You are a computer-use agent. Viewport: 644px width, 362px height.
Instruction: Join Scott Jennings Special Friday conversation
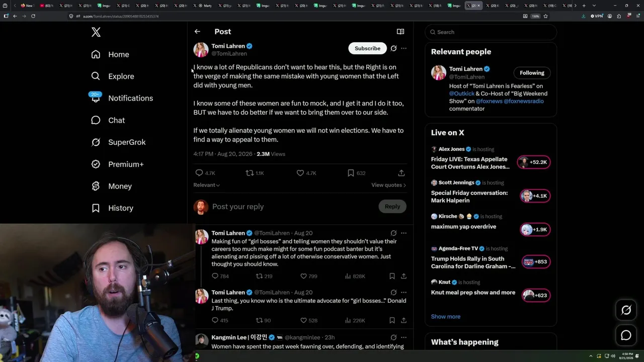(491, 192)
